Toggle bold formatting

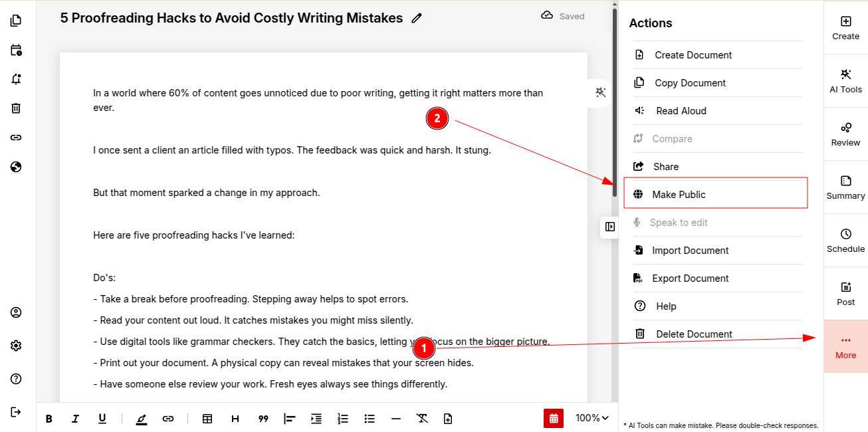[x=49, y=419]
